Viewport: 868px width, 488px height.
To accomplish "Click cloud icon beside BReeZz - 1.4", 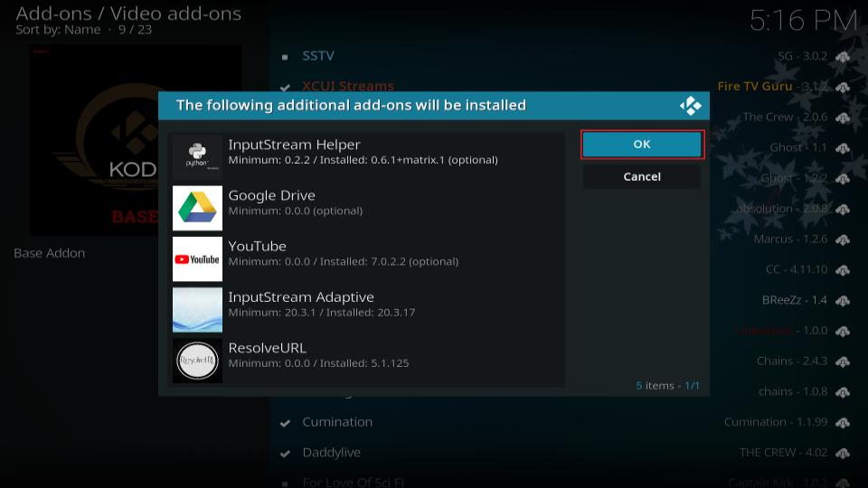I will [843, 300].
